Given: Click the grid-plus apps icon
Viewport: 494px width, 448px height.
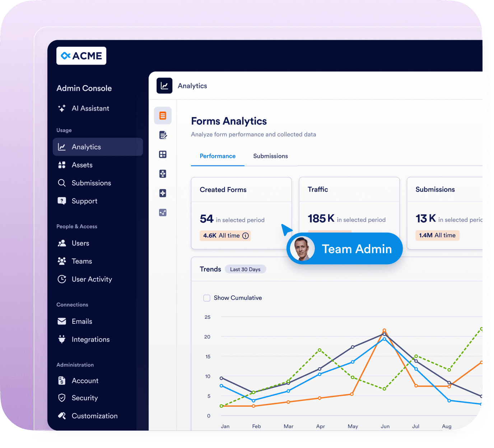Looking at the screenshot, I should [163, 154].
